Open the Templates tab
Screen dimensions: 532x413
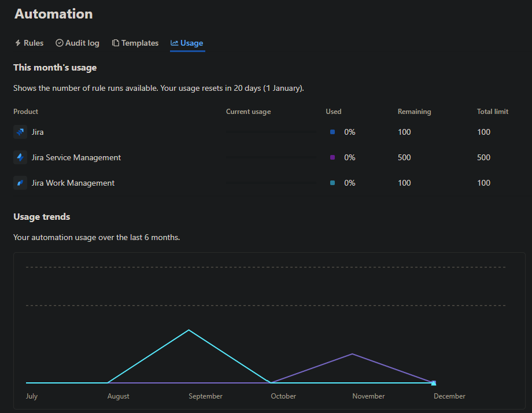pos(135,43)
